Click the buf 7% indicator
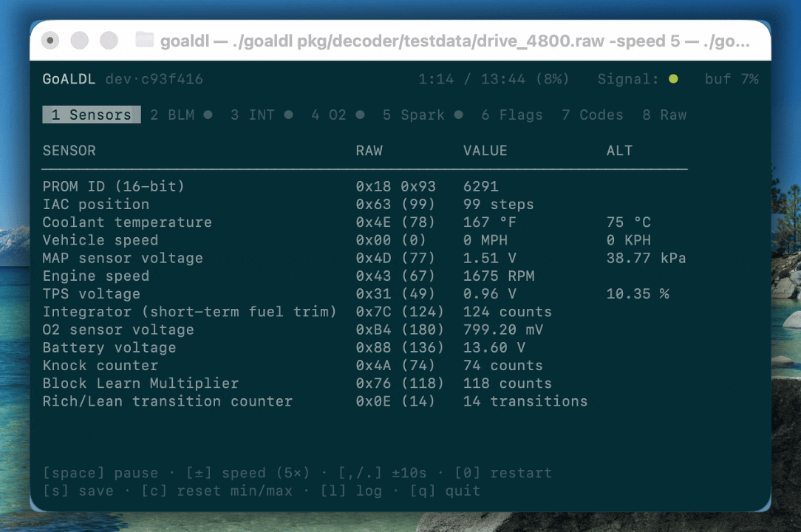The image size is (801, 532). coord(732,79)
